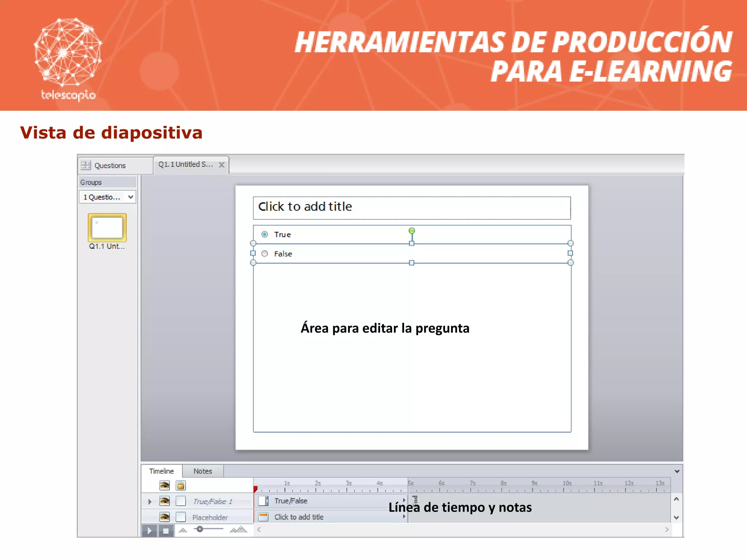Click the 10s mark on timeline ruler
The image size is (747, 560).
click(567, 483)
